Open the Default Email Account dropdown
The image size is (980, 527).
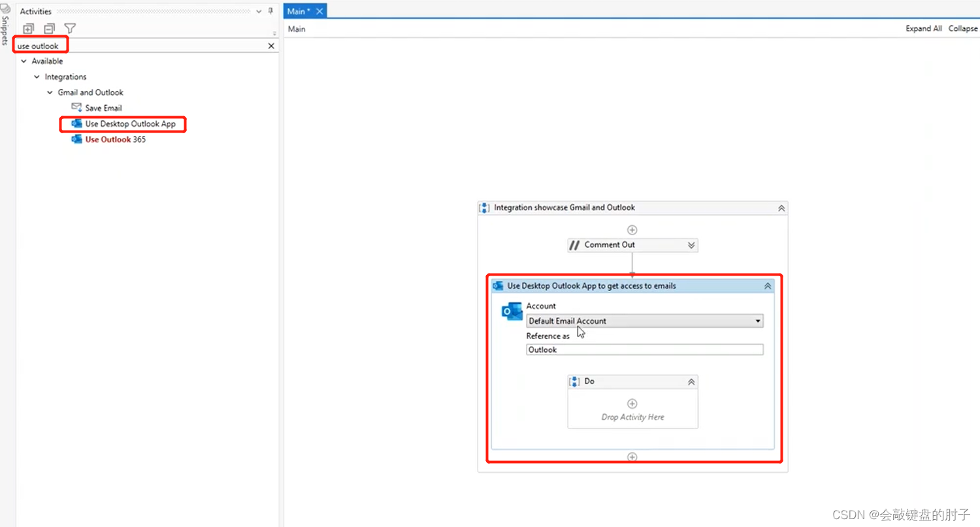click(x=645, y=321)
